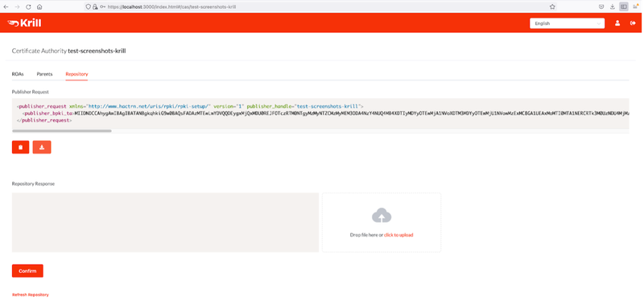Click the 'Repository Response' label
This screenshot has width=644, height=305.
[x=33, y=184]
